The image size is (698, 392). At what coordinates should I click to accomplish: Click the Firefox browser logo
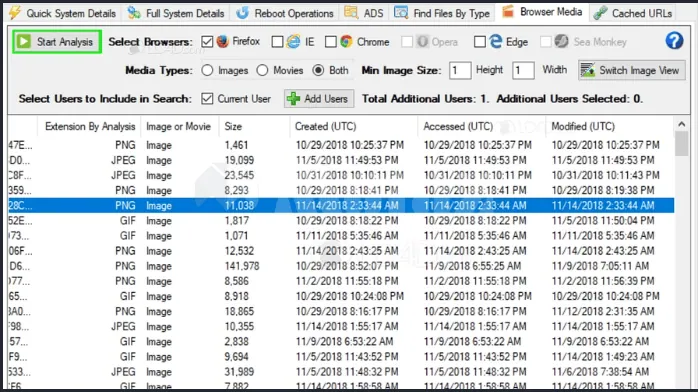223,41
